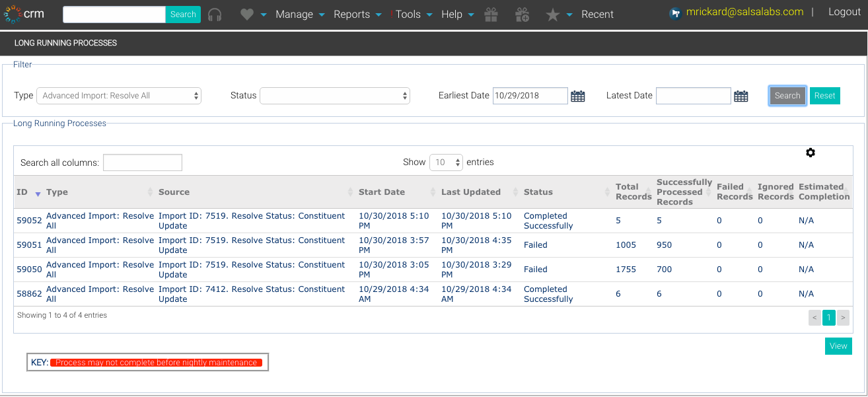Click the red nightly maintenance key swatch
This screenshot has height=397, width=868.
click(x=157, y=363)
